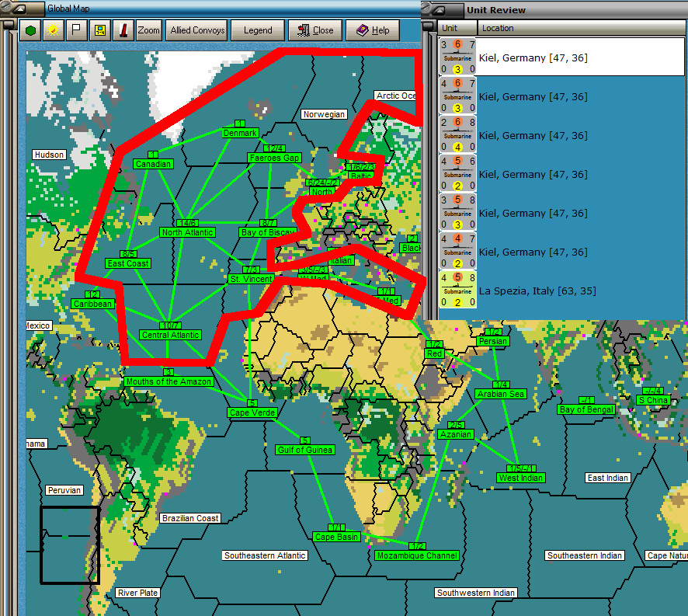Click the Global Map title bar system icon
Viewport: 688px width, 616px height.
pyautogui.click(x=12, y=9)
